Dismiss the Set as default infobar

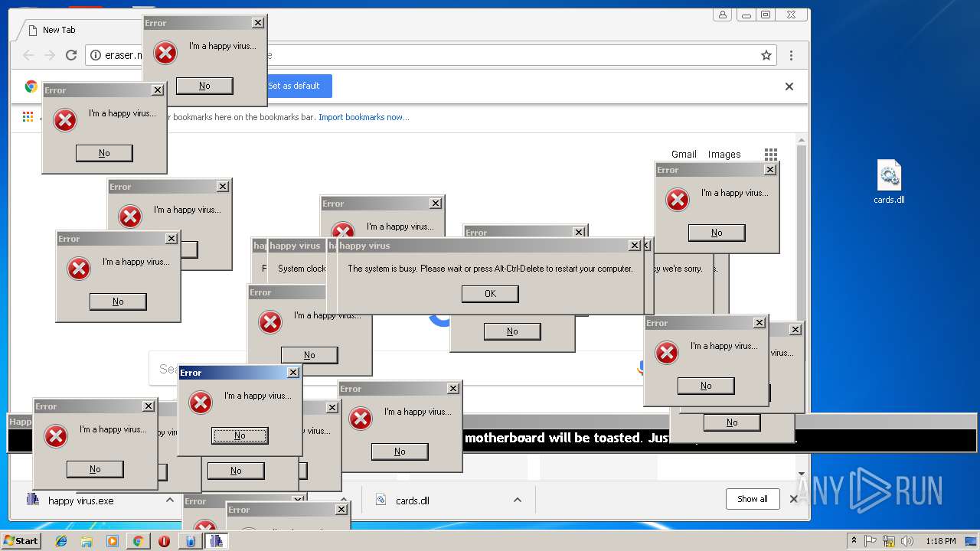click(789, 86)
